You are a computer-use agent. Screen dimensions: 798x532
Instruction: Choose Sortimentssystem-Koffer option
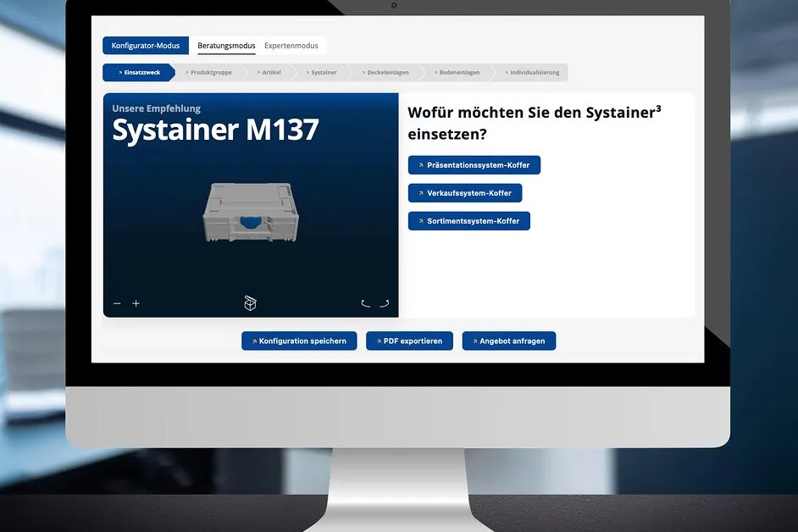(468, 221)
